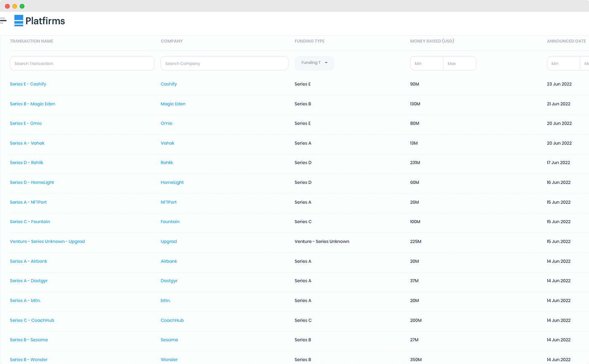Select the 100M money raised value
This screenshot has height=364, width=589.
(x=415, y=222)
